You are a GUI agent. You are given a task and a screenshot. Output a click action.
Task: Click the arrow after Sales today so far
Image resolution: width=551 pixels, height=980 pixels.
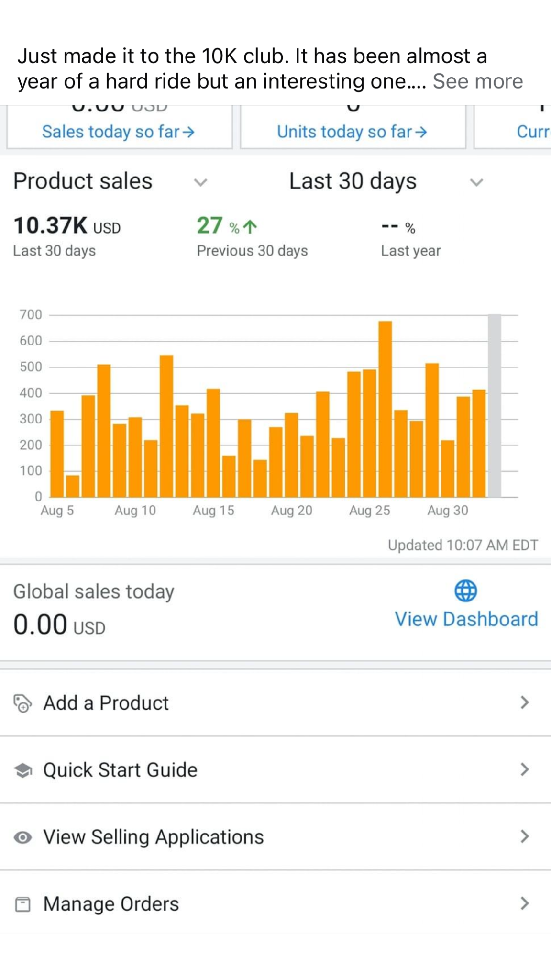coord(189,132)
